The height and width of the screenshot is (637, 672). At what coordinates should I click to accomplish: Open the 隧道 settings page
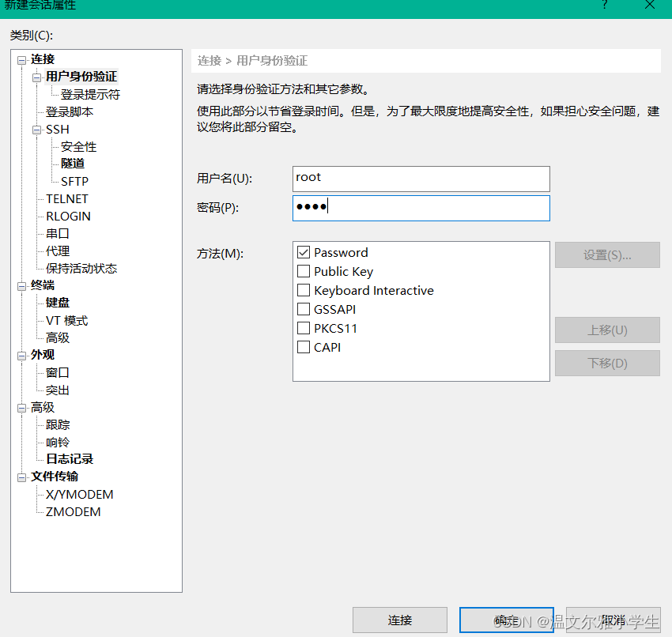73,164
